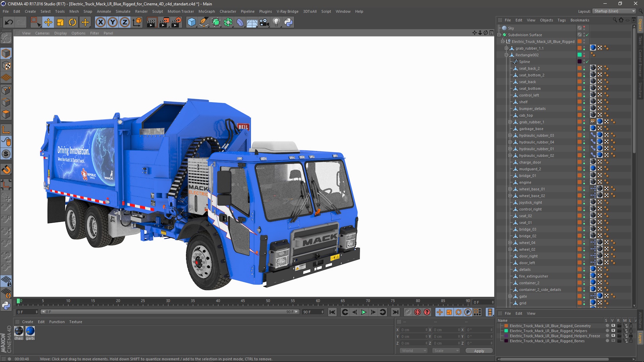Open the Character menu

click(228, 11)
